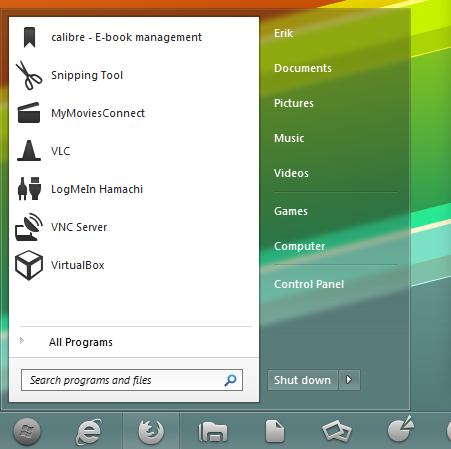
Task: Select the VLC label
Action: [60, 151]
